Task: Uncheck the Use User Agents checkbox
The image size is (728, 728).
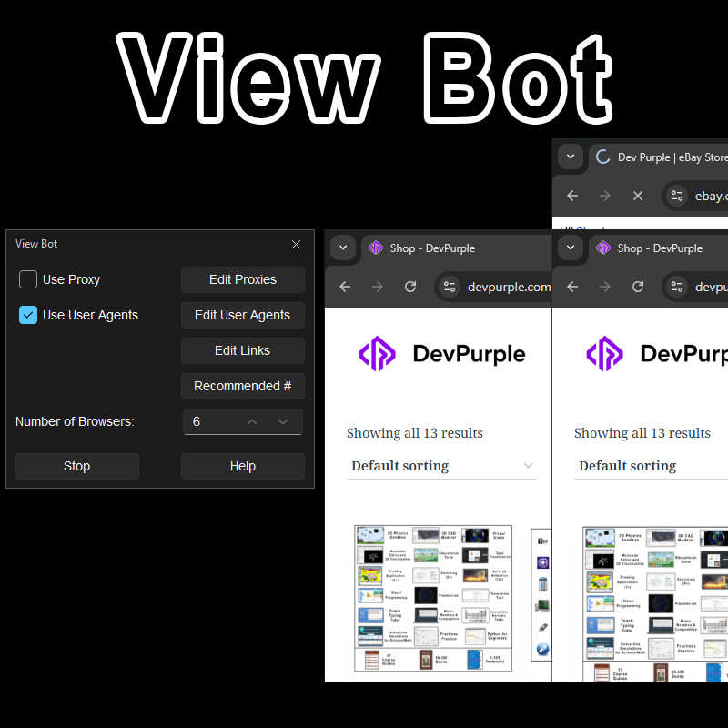Action: (28, 315)
